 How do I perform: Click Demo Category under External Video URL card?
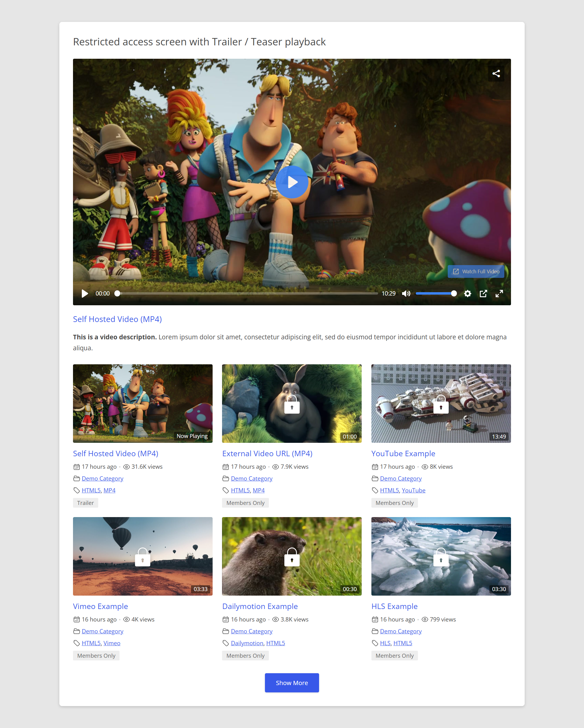click(x=252, y=478)
